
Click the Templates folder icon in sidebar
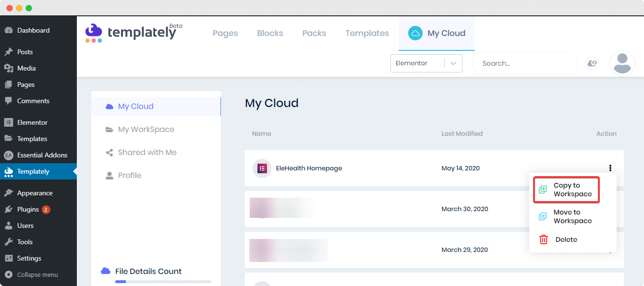(9, 139)
